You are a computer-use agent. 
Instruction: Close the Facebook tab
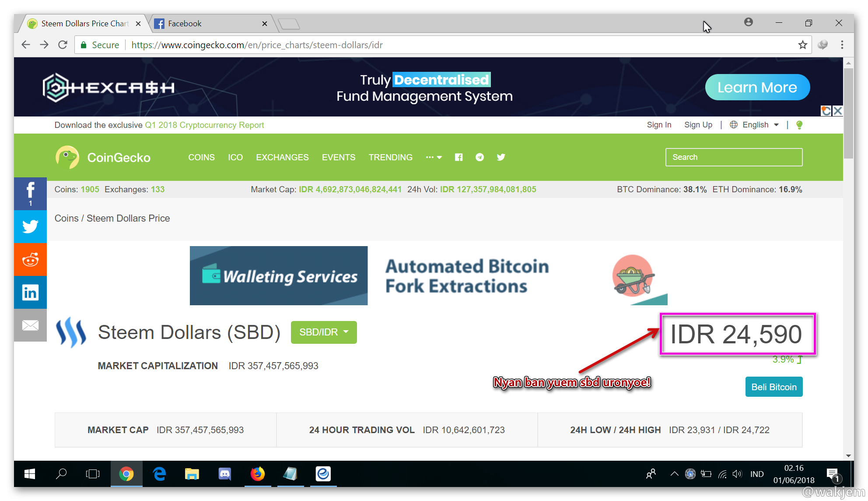[x=264, y=24]
